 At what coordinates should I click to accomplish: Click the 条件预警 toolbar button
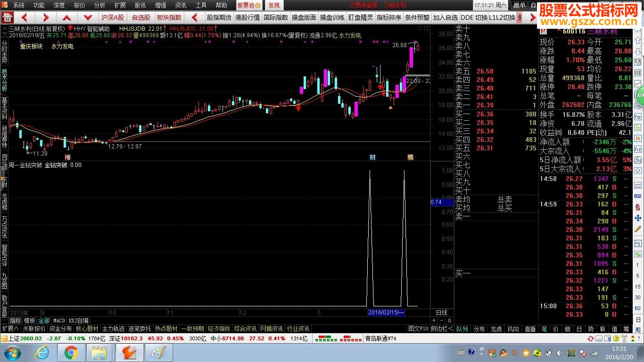(x=417, y=17)
